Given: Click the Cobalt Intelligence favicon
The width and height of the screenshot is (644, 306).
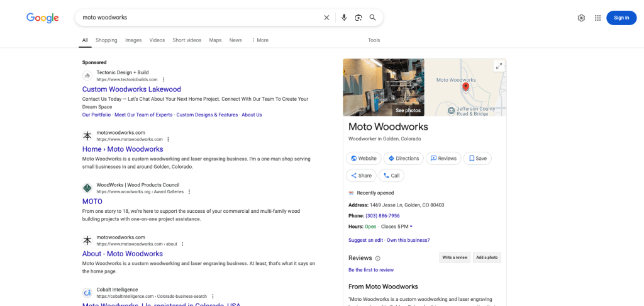Looking at the screenshot, I should (x=87, y=293).
